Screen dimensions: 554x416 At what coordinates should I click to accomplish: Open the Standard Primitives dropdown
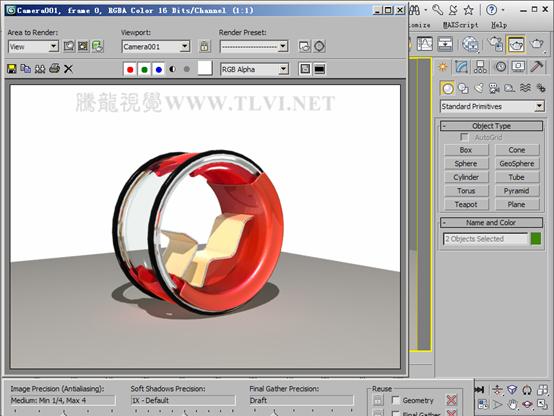coord(539,106)
